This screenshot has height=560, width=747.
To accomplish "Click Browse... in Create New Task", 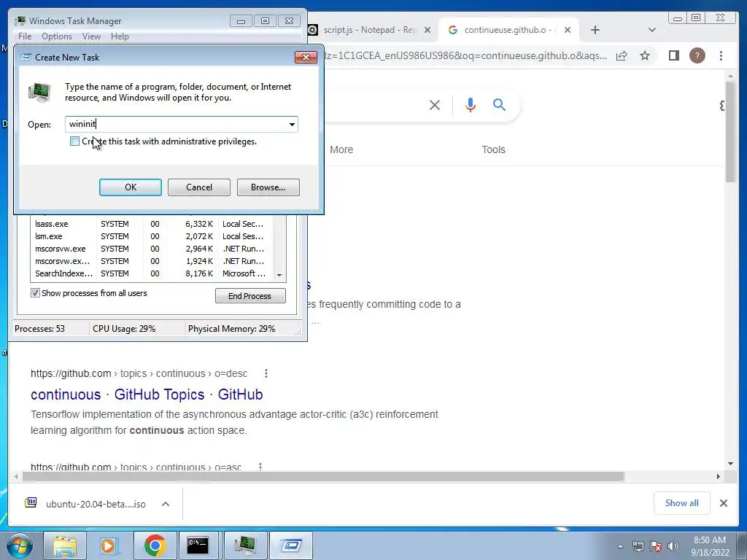I will (x=268, y=187).
